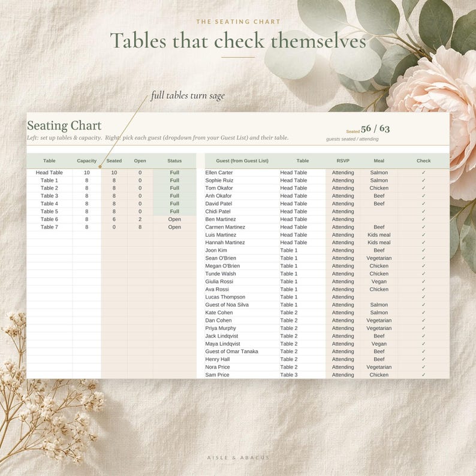Screen dimensions: 476x476
Task: Select the guest cell 'Anh Okafor'
Action: click(x=242, y=196)
